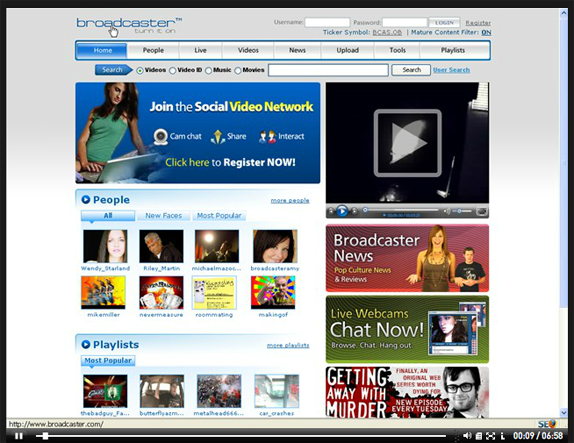574x443 pixels.
Task: Click the Cam chat webcam icon
Action: [x=160, y=137]
